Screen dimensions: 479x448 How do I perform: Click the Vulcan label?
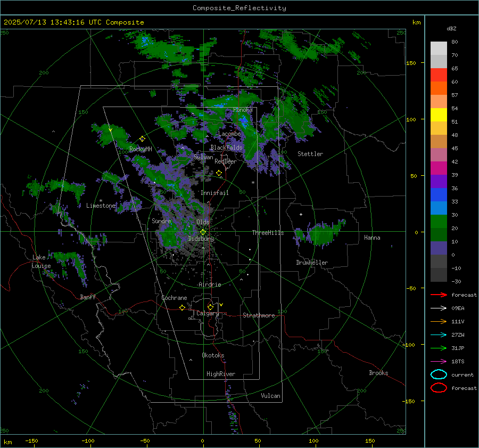[270, 396]
